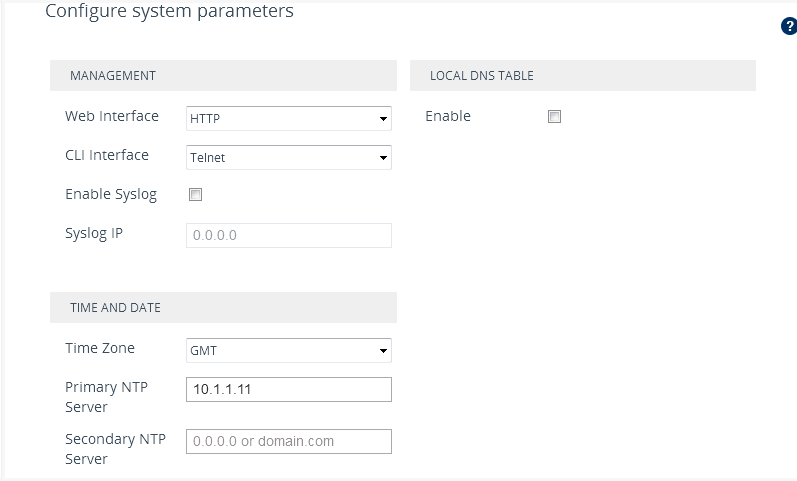Click the Secondary NTP Server field
The height and width of the screenshot is (481, 797).
288,441
